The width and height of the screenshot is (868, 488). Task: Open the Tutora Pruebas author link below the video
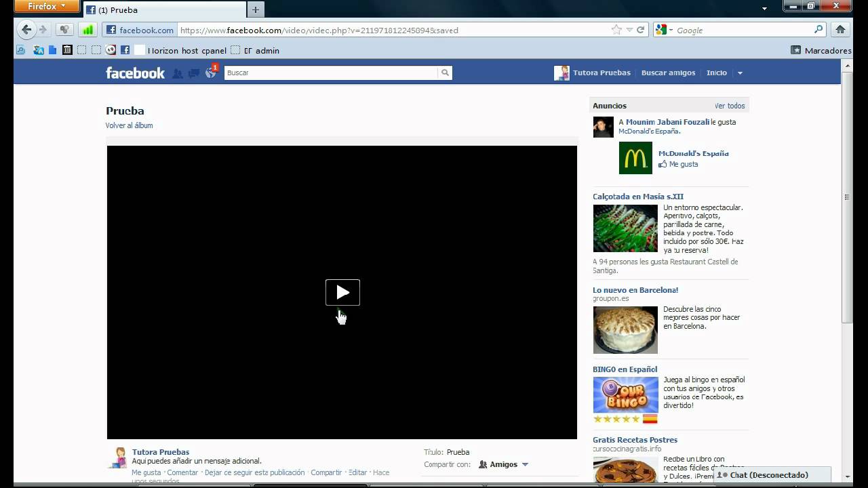(161, 452)
